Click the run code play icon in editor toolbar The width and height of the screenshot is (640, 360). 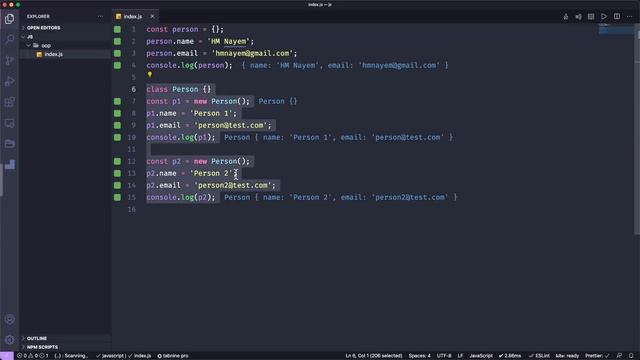coord(604,17)
